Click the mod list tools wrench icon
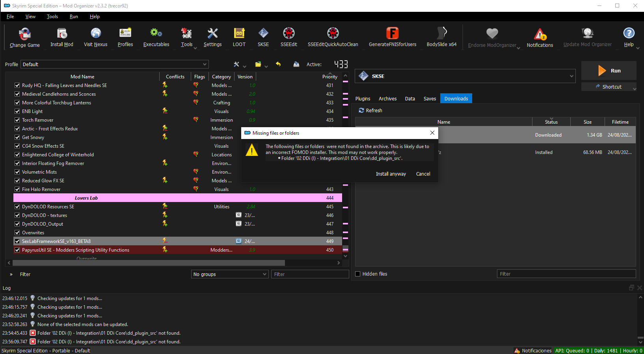Screen dimensions: 644x354 tap(236, 64)
